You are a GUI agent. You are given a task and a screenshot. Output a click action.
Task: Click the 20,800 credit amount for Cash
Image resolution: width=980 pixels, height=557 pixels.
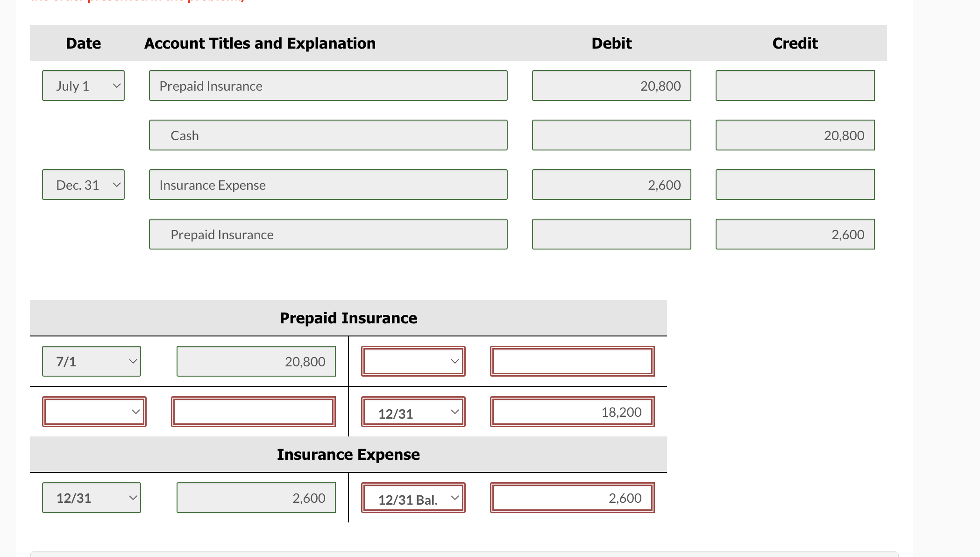795,135
